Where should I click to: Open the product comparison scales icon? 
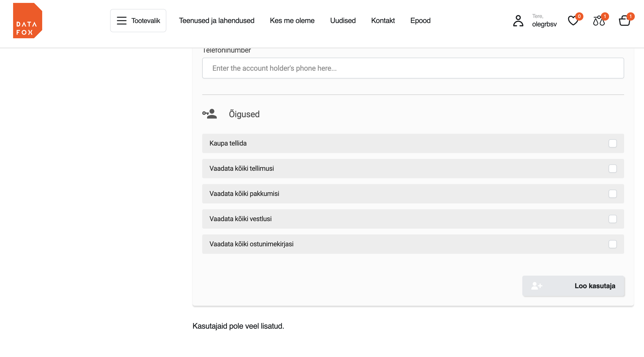[x=599, y=21]
